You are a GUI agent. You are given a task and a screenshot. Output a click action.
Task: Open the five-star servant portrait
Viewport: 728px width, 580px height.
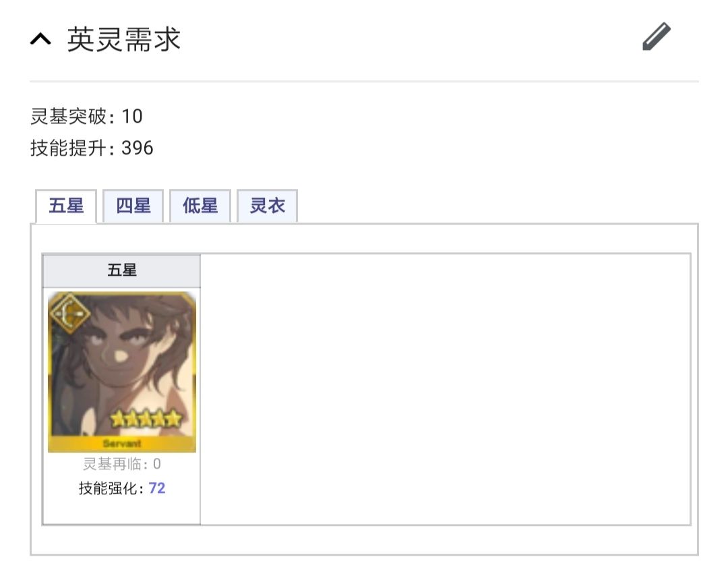point(122,372)
